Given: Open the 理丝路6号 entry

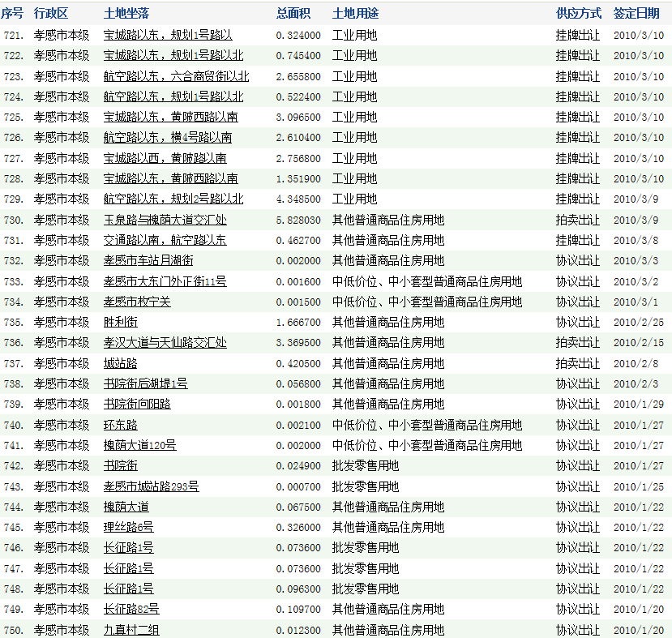Looking at the screenshot, I should [129, 527].
